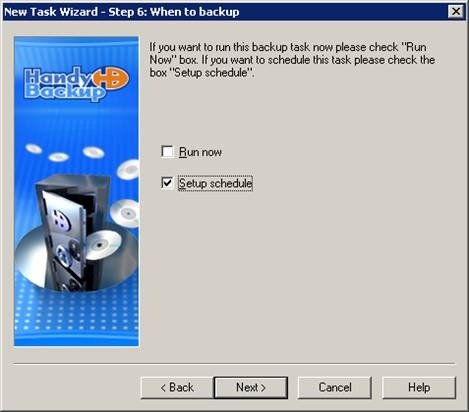Click the orange HB emblem in the logo
Viewport: 469px width, 412px height.
(x=110, y=79)
